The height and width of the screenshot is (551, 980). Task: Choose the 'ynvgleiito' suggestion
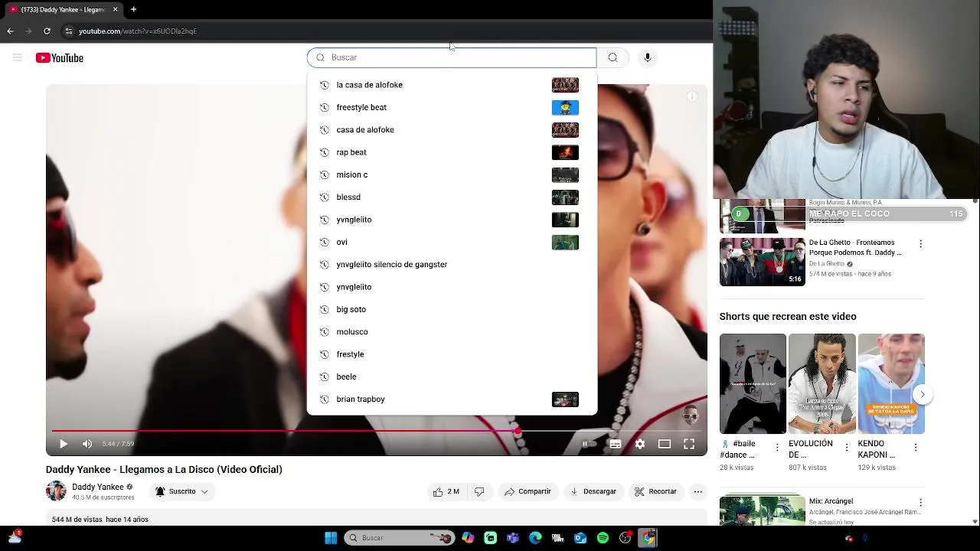coord(452,287)
